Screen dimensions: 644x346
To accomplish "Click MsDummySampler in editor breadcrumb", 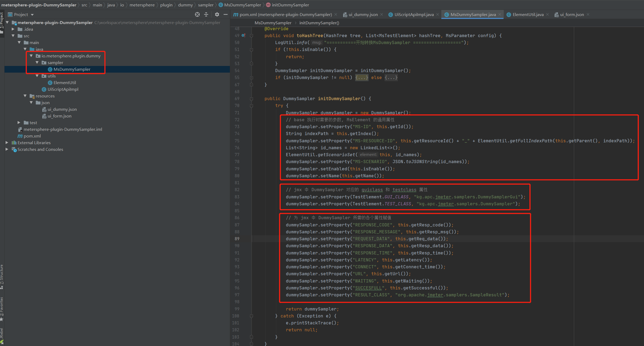I will tap(273, 23).
